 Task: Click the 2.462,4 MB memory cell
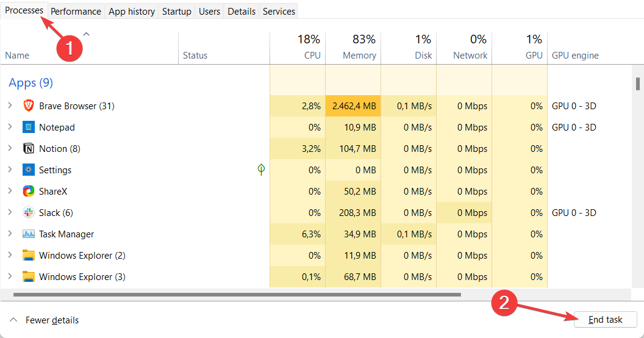[x=353, y=106]
